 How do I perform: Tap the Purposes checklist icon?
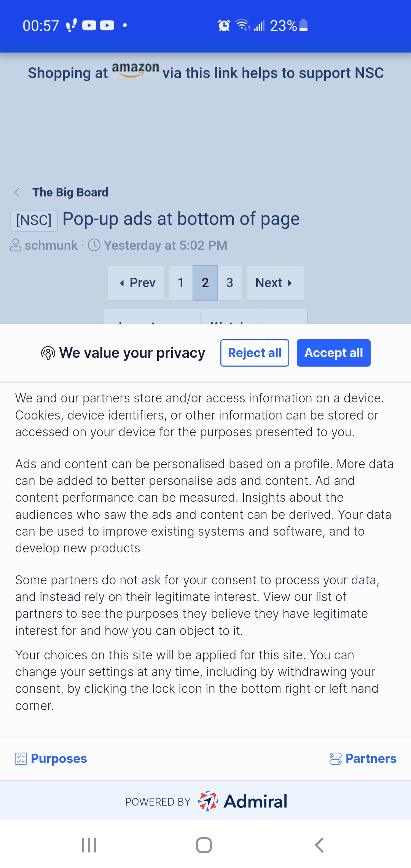[x=21, y=759]
